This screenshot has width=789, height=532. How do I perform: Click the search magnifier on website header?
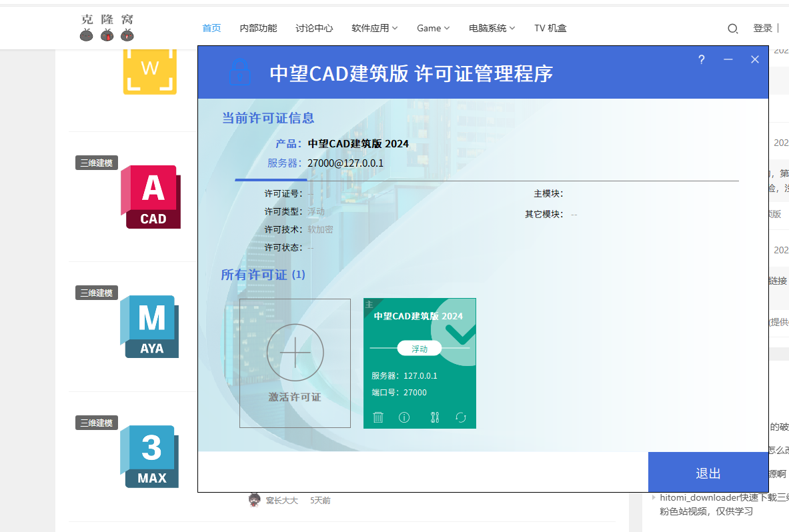point(732,29)
